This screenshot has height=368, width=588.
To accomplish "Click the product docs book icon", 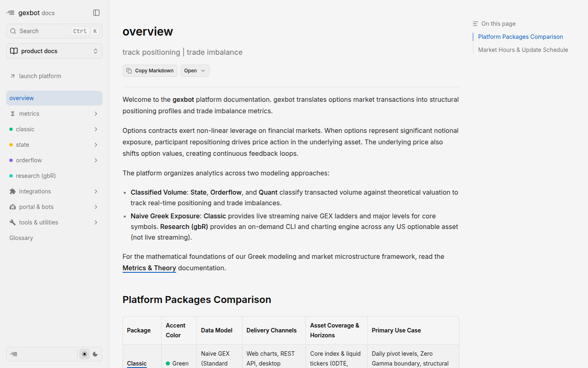I will click(x=14, y=51).
